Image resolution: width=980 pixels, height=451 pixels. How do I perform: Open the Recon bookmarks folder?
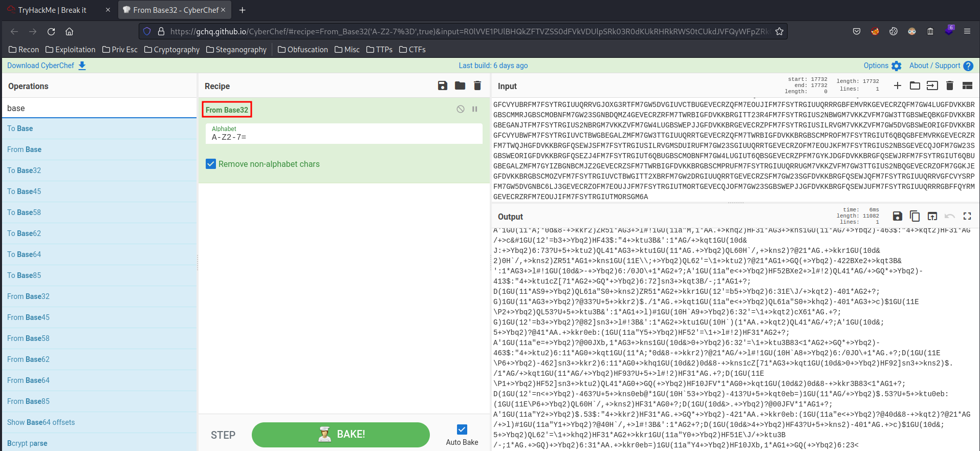coord(24,50)
